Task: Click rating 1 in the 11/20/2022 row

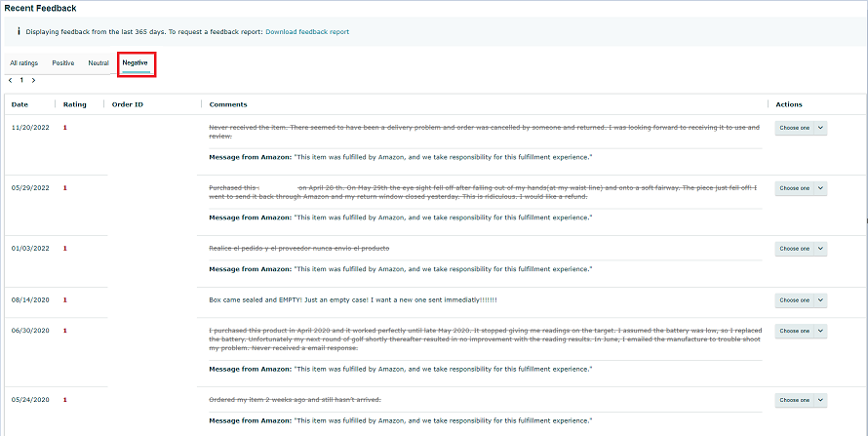Action: coord(64,128)
